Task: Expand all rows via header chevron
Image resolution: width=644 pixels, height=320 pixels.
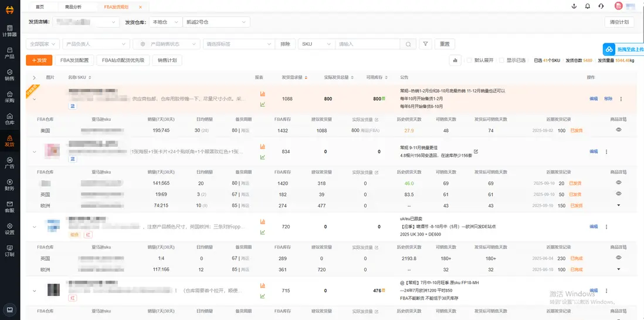Action: pos(34,78)
